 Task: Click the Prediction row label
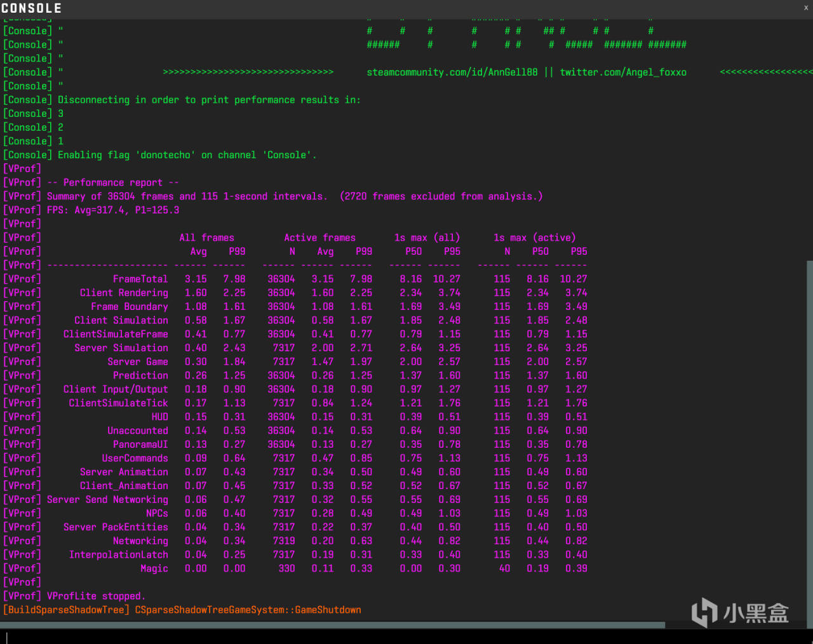[140, 375]
